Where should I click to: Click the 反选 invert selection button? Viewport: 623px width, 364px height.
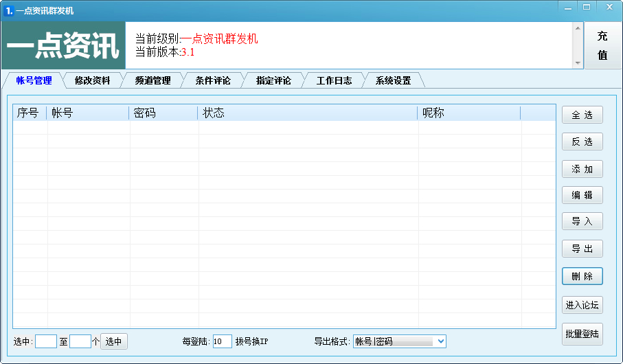pyautogui.click(x=582, y=141)
